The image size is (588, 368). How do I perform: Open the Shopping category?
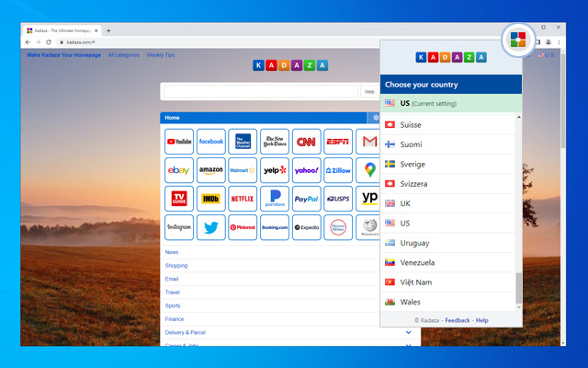(176, 266)
